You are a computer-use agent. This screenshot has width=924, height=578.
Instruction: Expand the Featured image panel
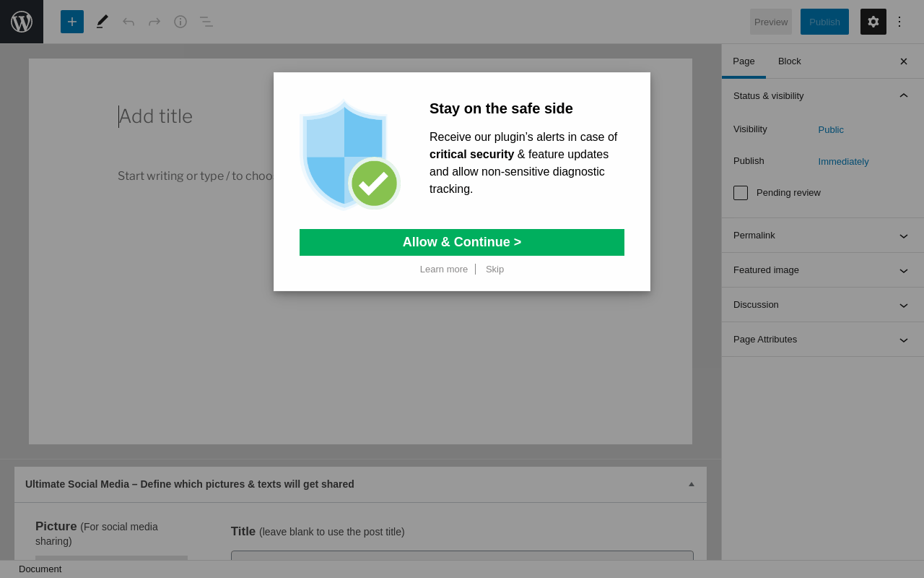click(822, 270)
